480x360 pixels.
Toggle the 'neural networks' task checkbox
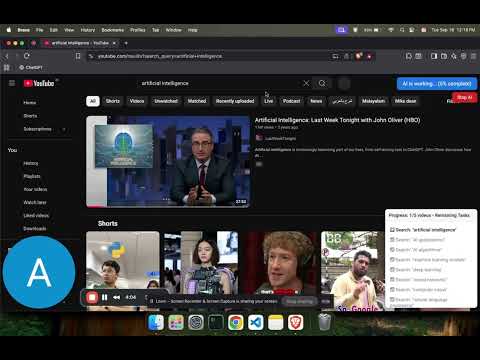tap(392, 279)
